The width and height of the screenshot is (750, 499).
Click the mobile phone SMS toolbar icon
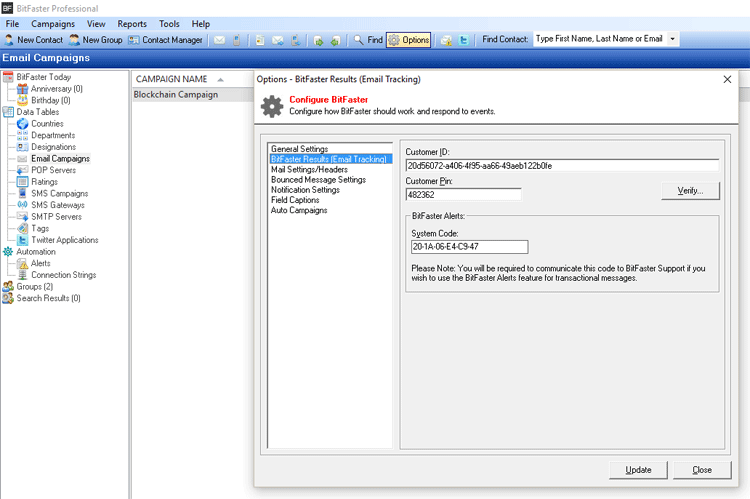pyautogui.click(x=236, y=40)
